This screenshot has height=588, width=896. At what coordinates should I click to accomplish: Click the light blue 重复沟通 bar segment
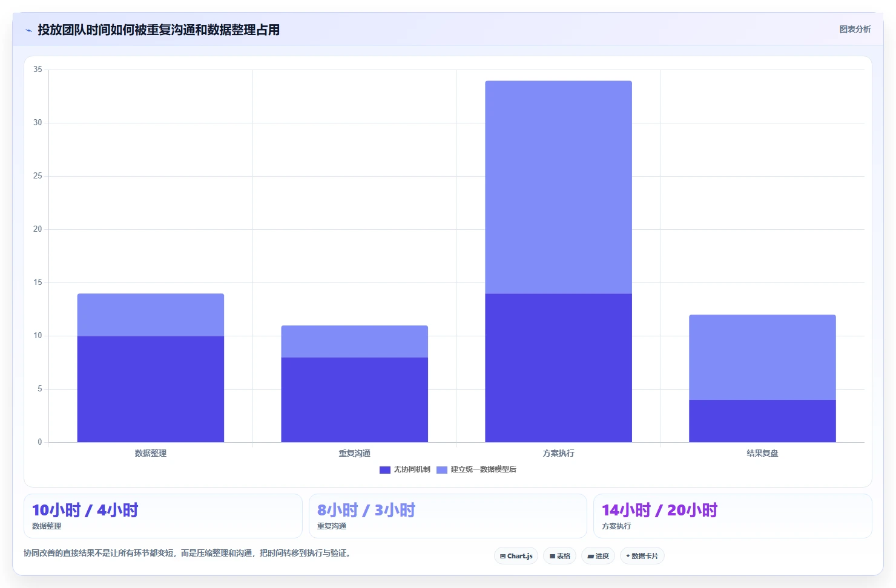point(355,342)
